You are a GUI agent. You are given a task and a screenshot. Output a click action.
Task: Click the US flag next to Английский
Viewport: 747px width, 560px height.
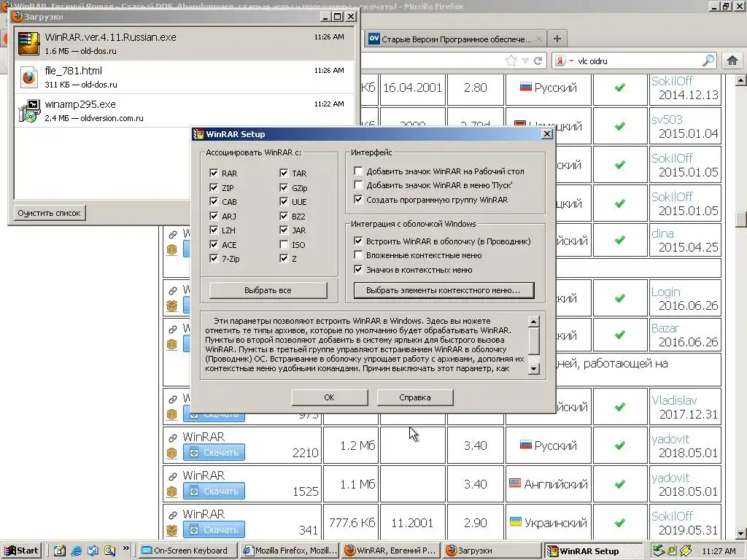pos(515,483)
